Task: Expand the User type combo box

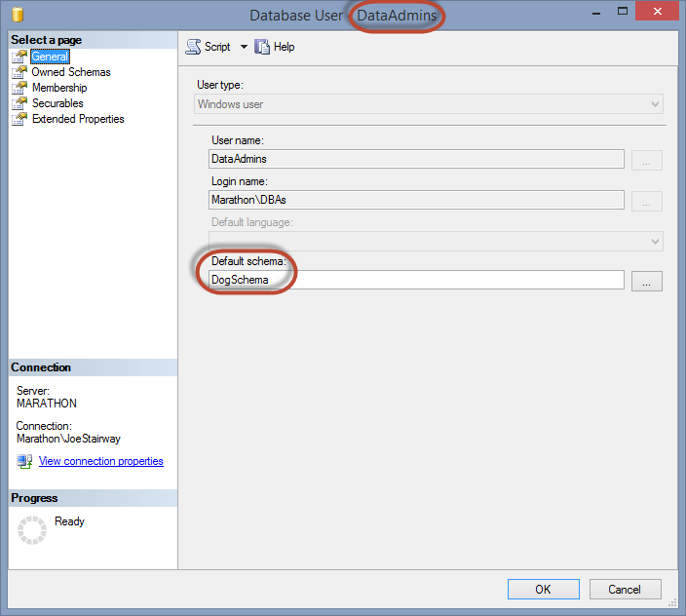Action: tap(655, 104)
